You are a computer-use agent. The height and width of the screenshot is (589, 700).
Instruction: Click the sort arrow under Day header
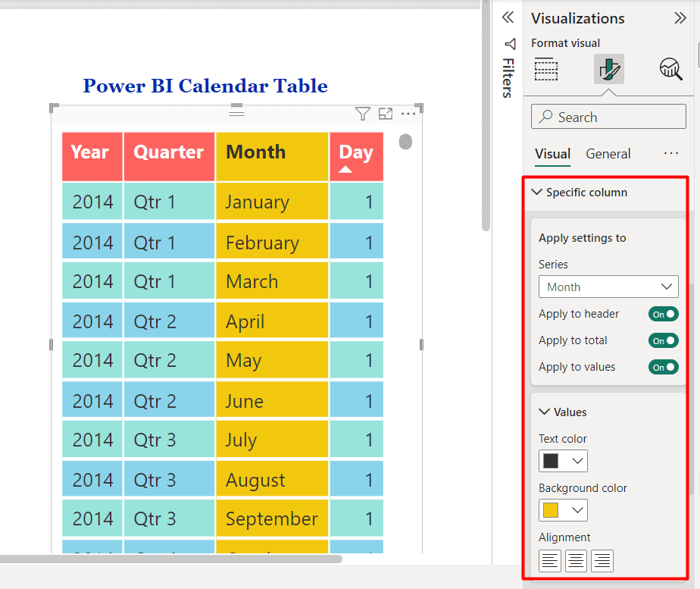coord(345,169)
